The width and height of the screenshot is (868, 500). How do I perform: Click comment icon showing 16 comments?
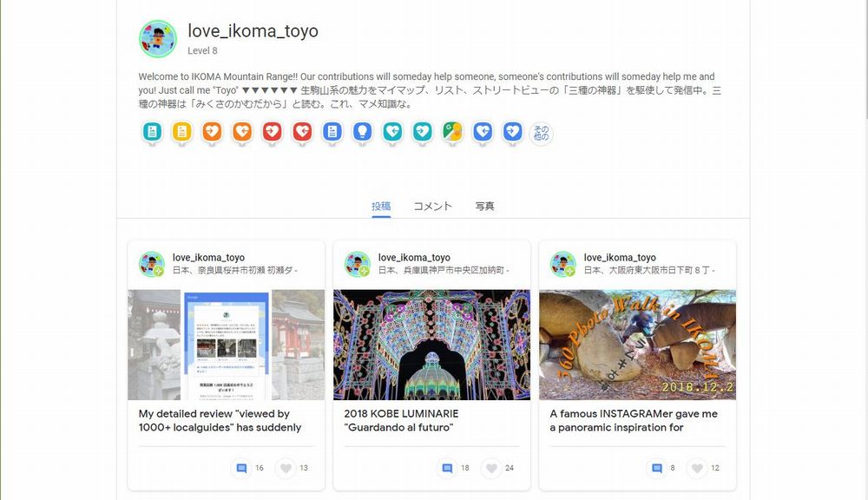pyautogui.click(x=241, y=469)
